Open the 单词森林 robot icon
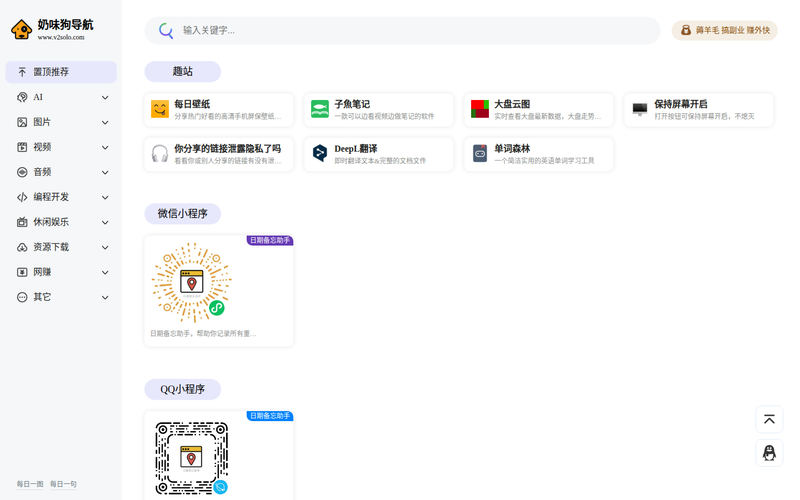800x500 pixels. (480, 153)
